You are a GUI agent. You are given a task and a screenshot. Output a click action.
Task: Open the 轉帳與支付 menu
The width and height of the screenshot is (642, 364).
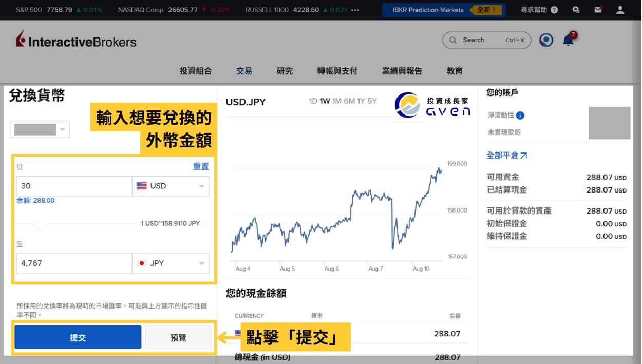click(337, 71)
